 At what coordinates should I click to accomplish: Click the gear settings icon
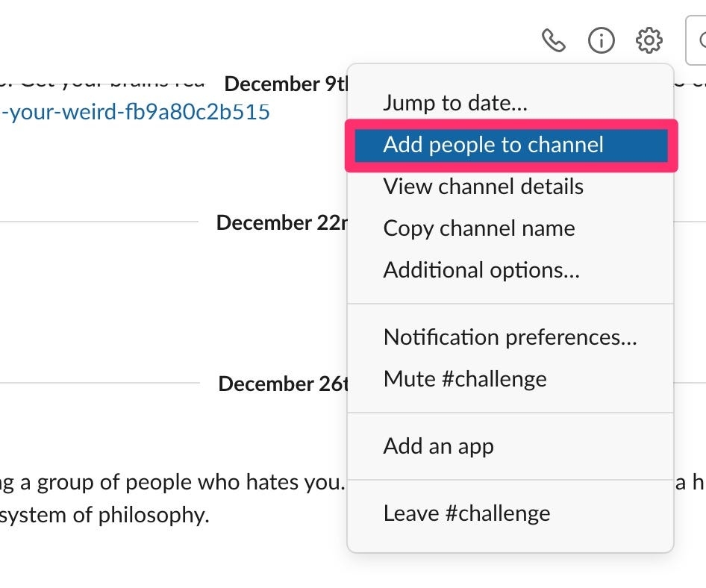(x=649, y=40)
